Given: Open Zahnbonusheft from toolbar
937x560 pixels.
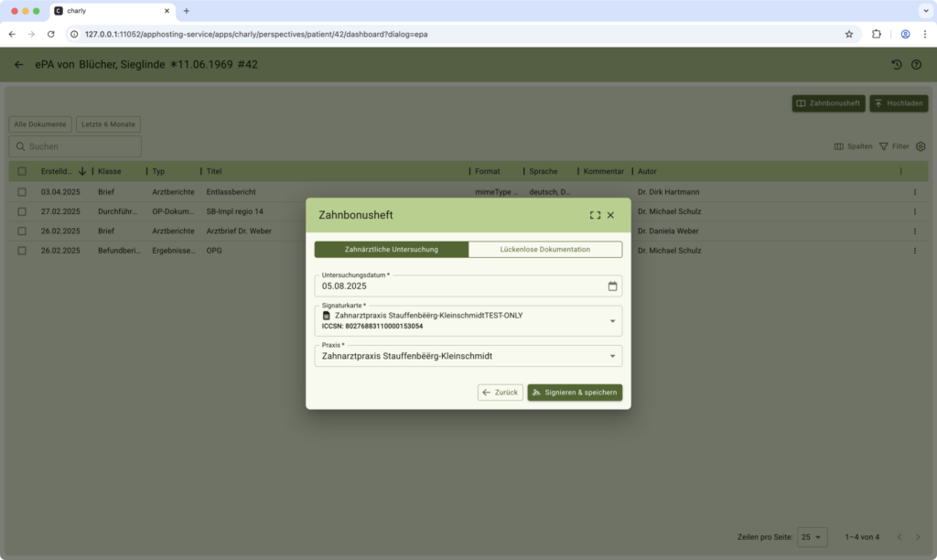Looking at the screenshot, I should click(x=828, y=103).
